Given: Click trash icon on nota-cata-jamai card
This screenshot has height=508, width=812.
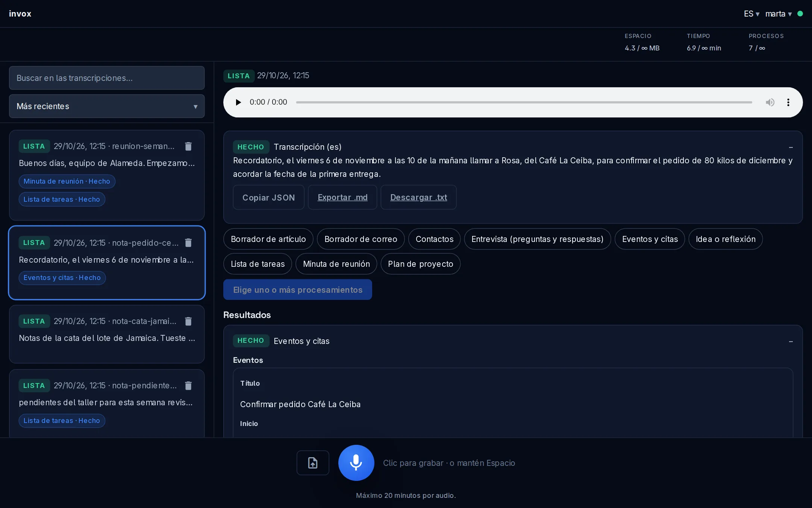Looking at the screenshot, I should (x=188, y=321).
